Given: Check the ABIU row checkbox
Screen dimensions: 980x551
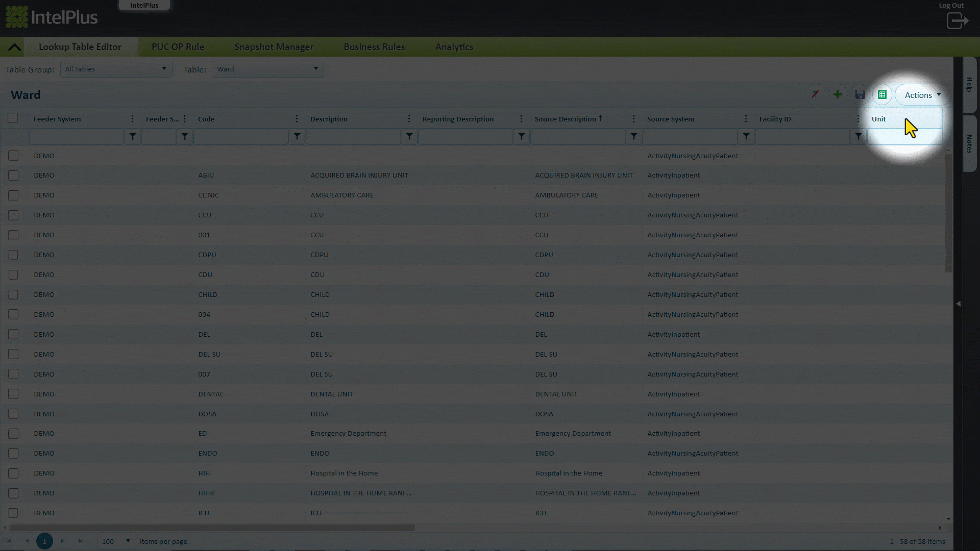Looking at the screenshot, I should [x=13, y=176].
